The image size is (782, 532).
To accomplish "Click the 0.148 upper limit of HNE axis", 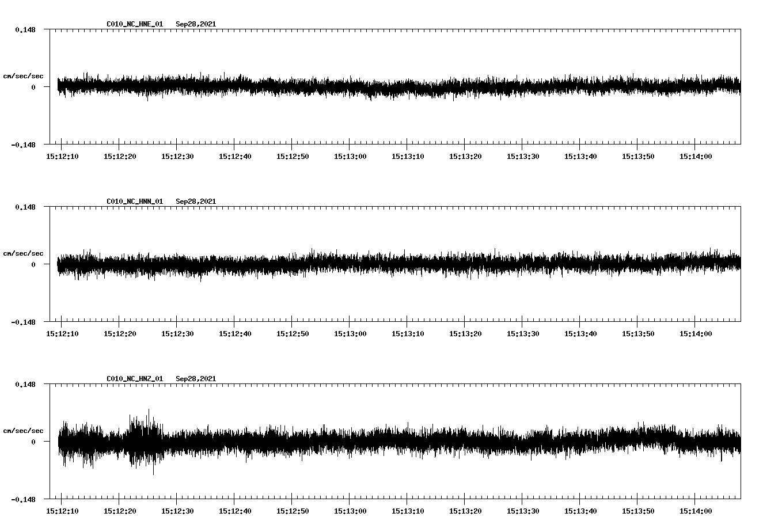I will pyautogui.click(x=25, y=29).
